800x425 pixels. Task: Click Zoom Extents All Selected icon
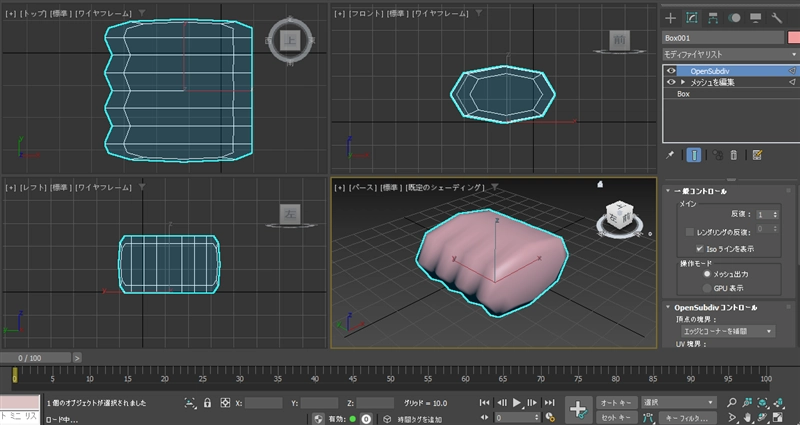click(779, 403)
